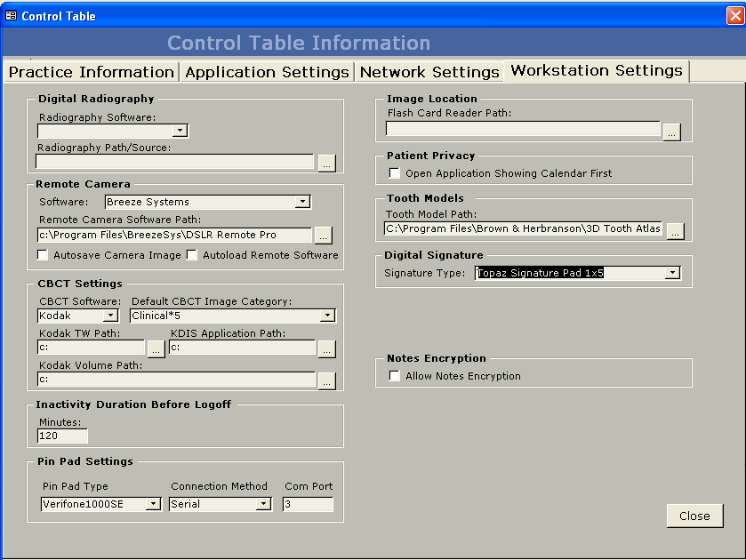Open browse dialog for Kodak Volume Path

(326, 380)
